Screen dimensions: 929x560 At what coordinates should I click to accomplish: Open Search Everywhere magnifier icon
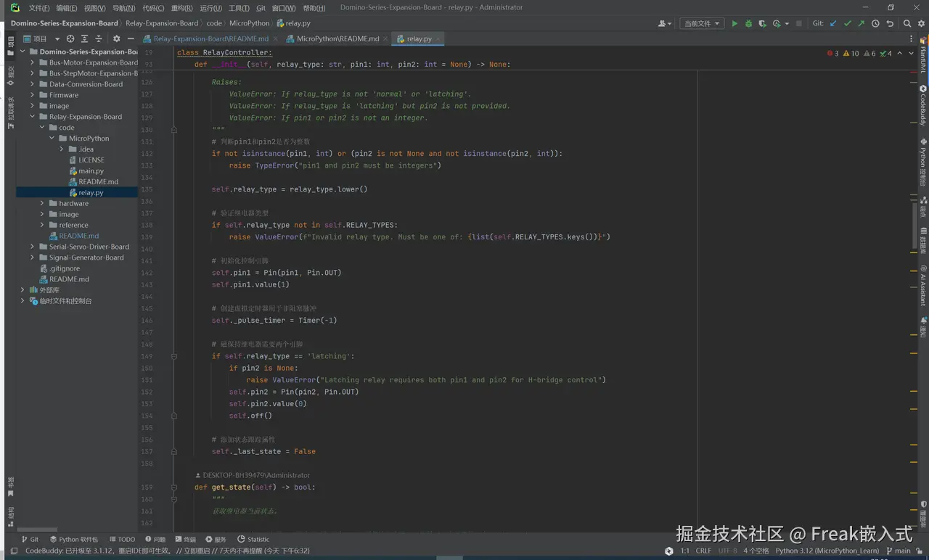tap(907, 23)
